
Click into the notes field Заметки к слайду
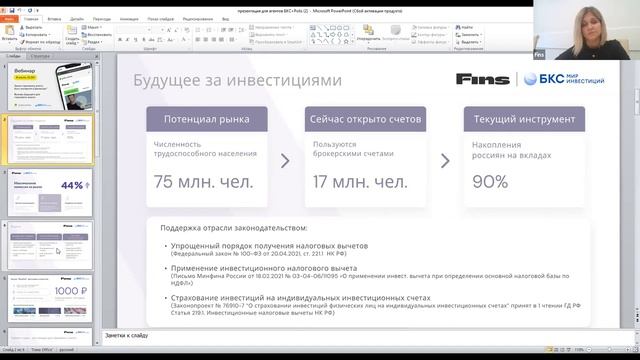pyautogui.click(x=367, y=338)
